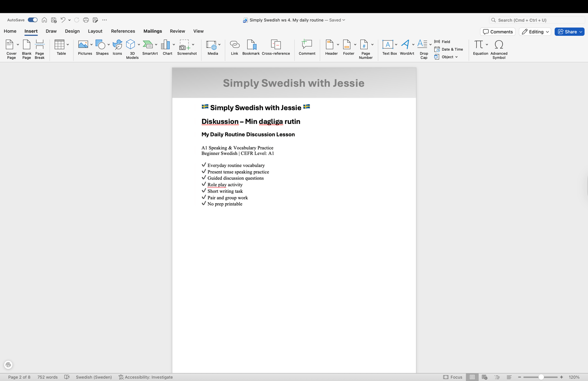Switch to the References tab

[123, 31]
